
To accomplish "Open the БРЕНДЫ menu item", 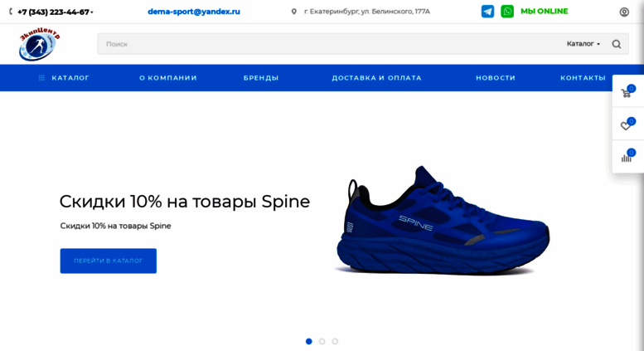I will point(261,78).
